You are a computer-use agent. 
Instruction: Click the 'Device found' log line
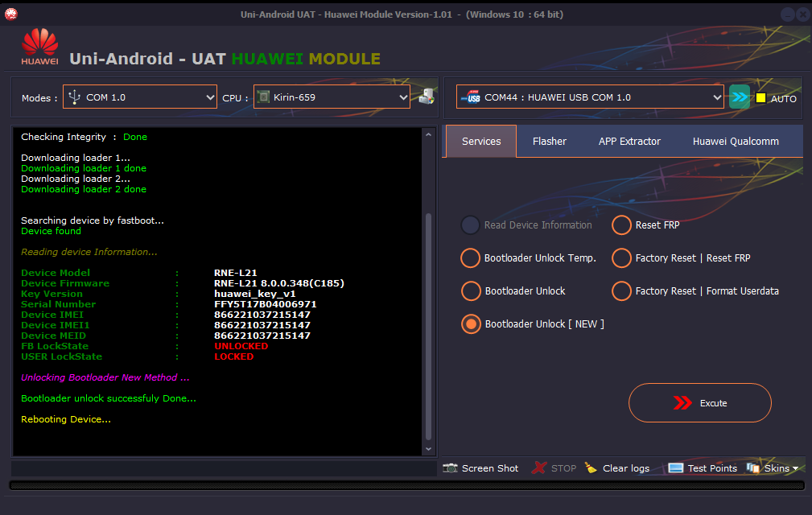52,231
